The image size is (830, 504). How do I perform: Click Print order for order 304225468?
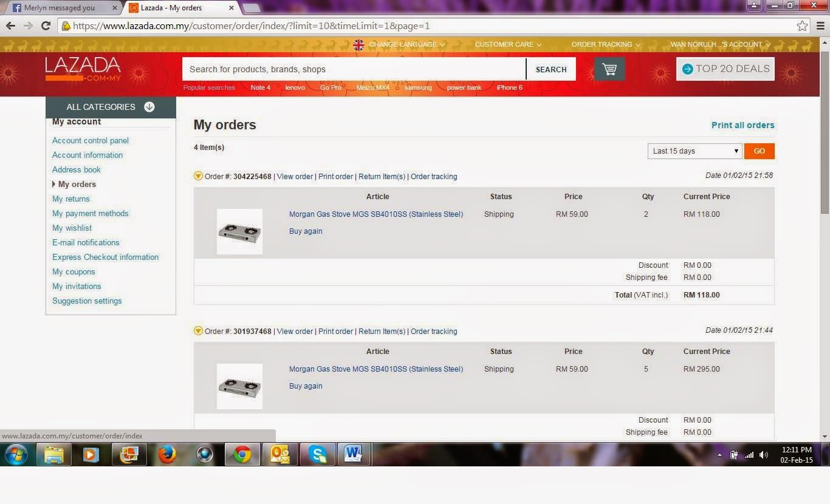coord(335,176)
